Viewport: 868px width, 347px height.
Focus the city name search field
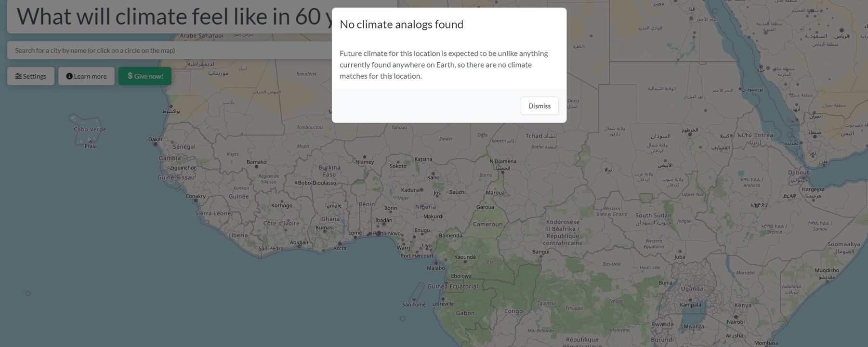[170, 50]
